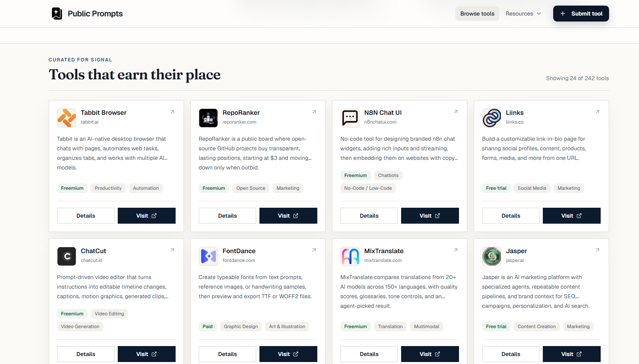Click the Submit tool button
Screen dimensions: 639x364
click(581, 14)
